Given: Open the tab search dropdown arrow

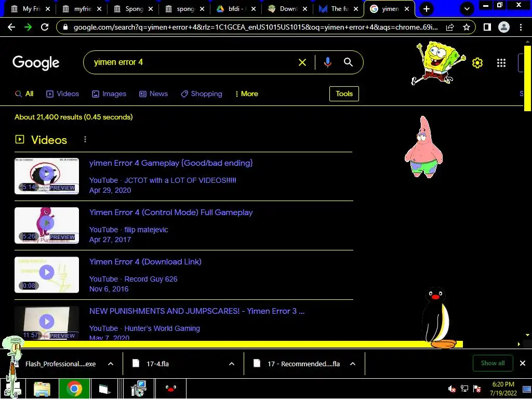Looking at the screenshot, I should tap(467, 9).
